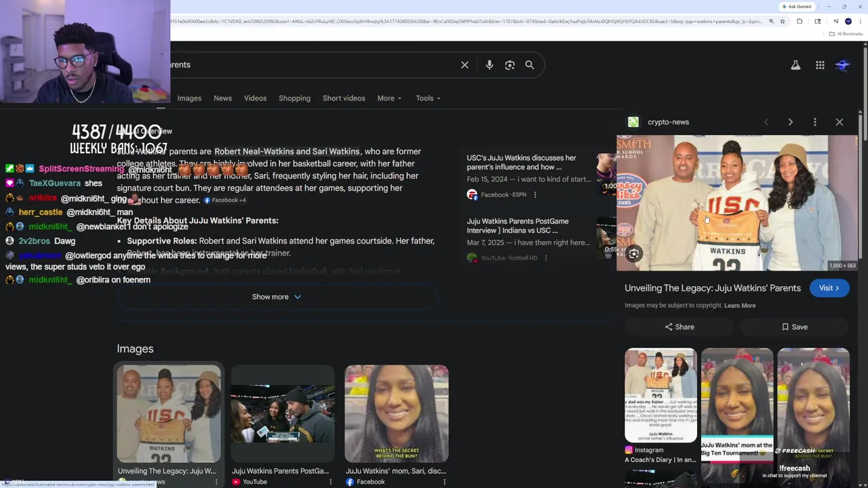Open the Instagram related image thumbnail
This screenshot has width=868, height=488.
click(x=660, y=396)
